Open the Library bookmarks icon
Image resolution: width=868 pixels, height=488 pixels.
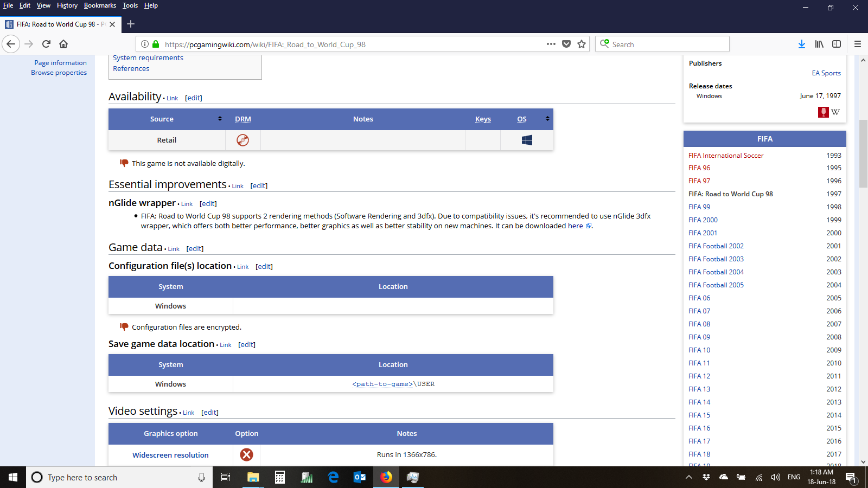(819, 44)
